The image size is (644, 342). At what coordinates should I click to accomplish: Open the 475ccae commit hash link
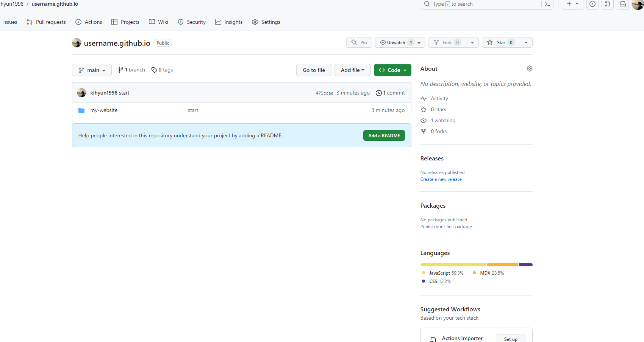[325, 93]
